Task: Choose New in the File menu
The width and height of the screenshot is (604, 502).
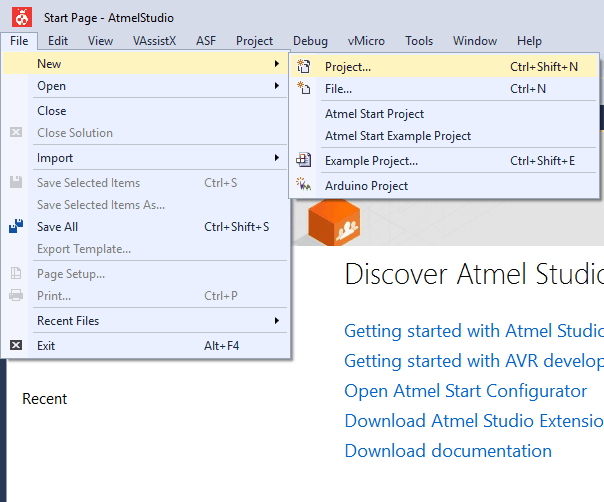Action: 146,63
